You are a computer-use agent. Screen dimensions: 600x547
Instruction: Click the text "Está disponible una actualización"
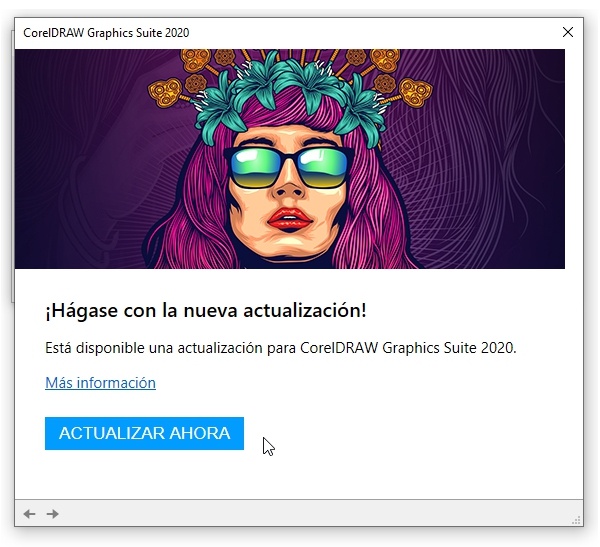154,348
